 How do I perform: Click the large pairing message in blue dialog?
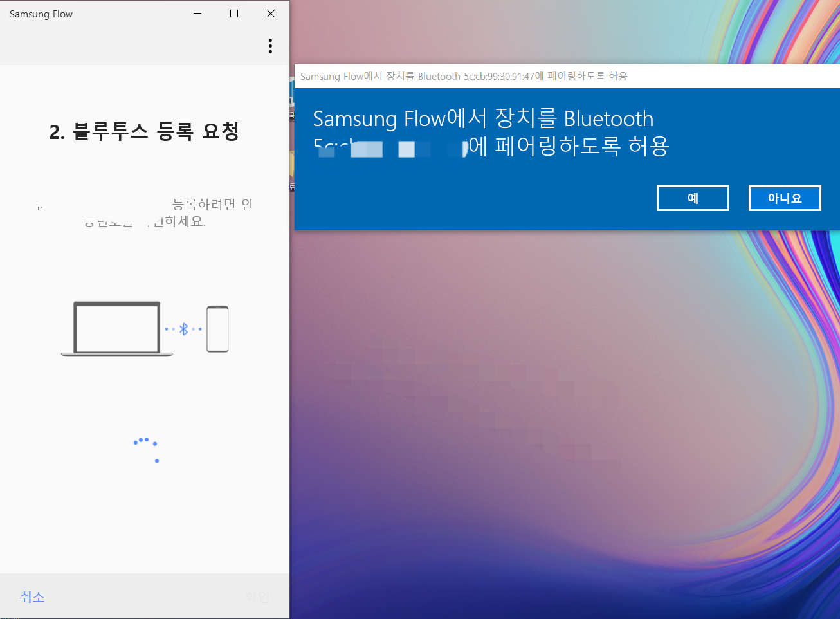pos(491,133)
